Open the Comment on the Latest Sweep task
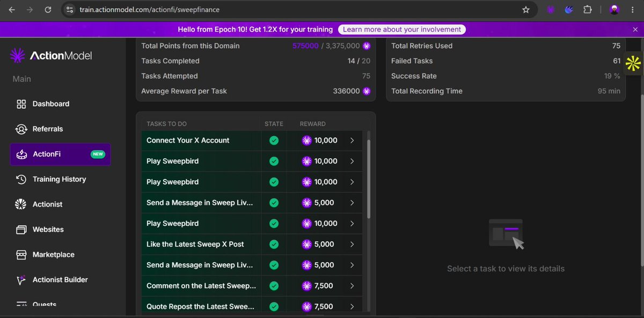This screenshot has height=318, width=644. click(x=252, y=286)
